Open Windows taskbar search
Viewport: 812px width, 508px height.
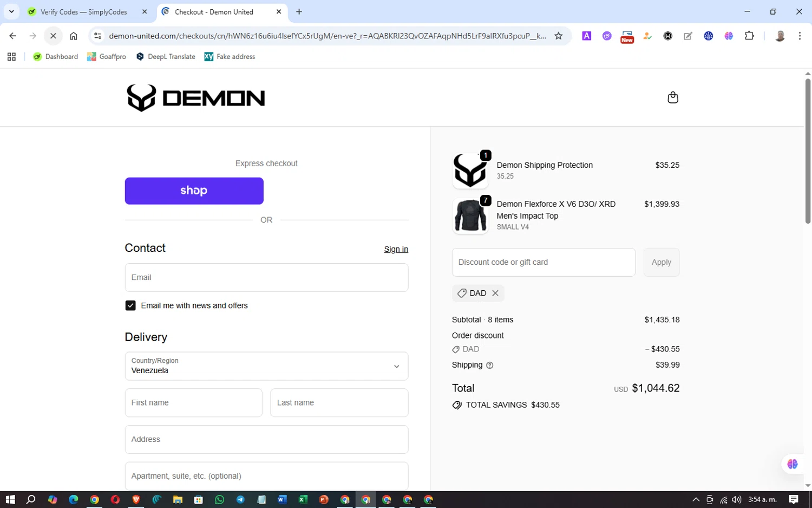(31, 499)
